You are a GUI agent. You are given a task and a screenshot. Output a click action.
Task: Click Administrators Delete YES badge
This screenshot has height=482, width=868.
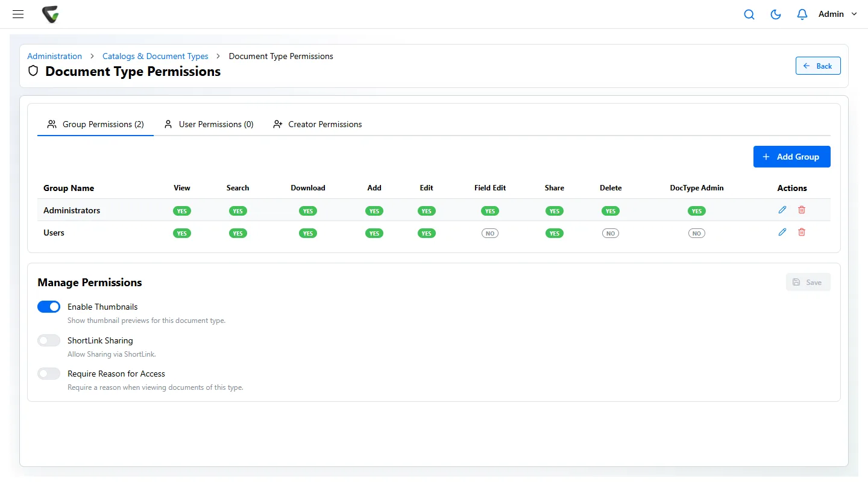point(611,211)
